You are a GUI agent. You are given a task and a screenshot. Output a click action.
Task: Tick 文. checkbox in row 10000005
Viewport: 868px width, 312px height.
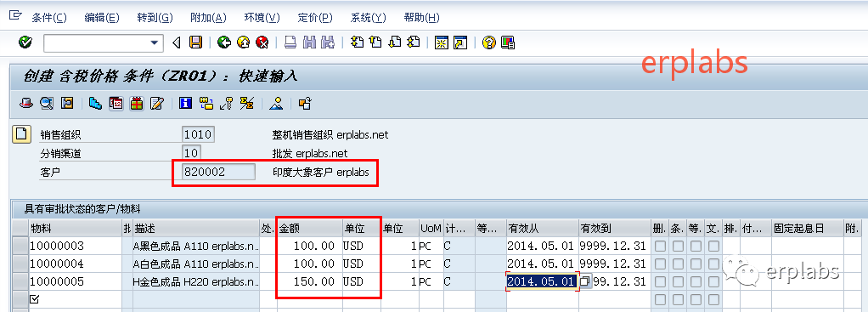[x=713, y=281]
